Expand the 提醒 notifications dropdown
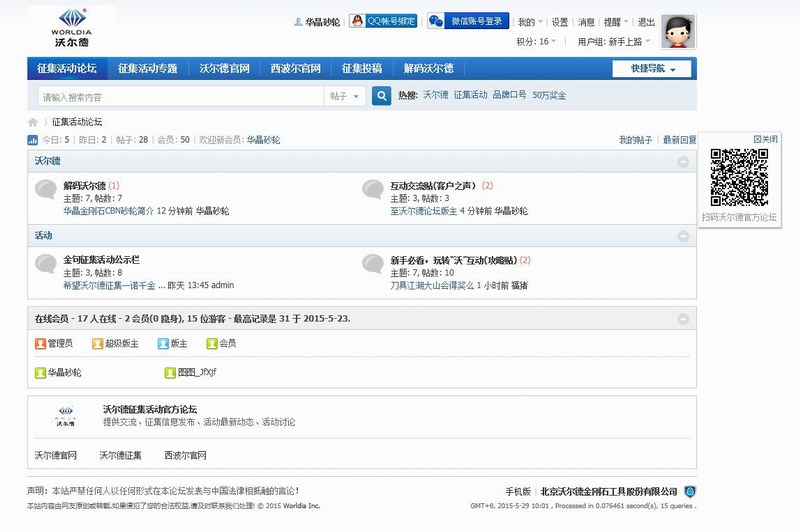Screen dimensions: 800x532 pyautogui.click(x=616, y=22)
